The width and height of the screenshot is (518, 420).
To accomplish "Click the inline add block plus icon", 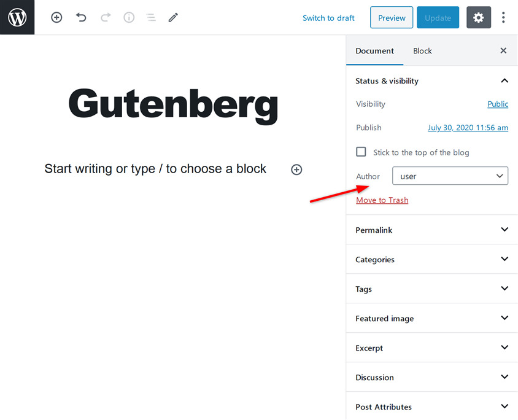I will pos(296,169).
